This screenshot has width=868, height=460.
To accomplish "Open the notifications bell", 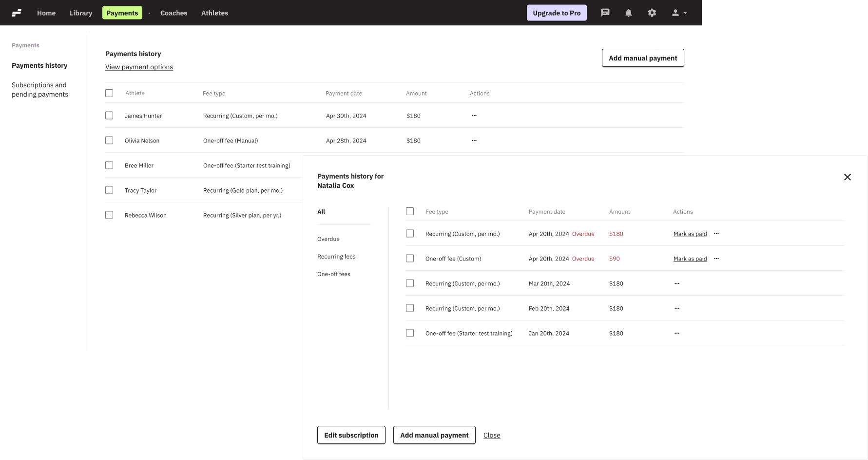I will (x=629, y=13).
